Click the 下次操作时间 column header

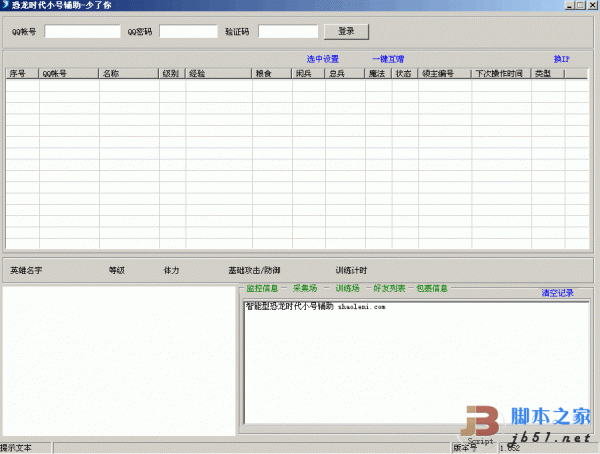501,73
